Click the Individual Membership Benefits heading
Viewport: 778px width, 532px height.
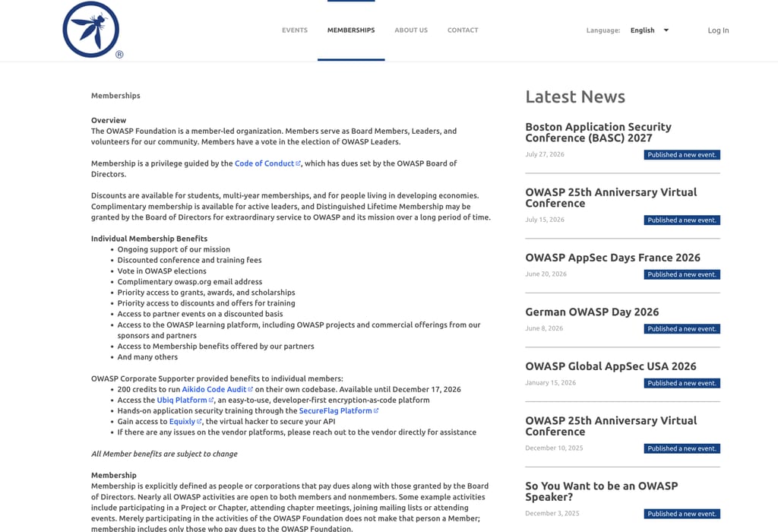pyautogui.click(x=150, y=239)
